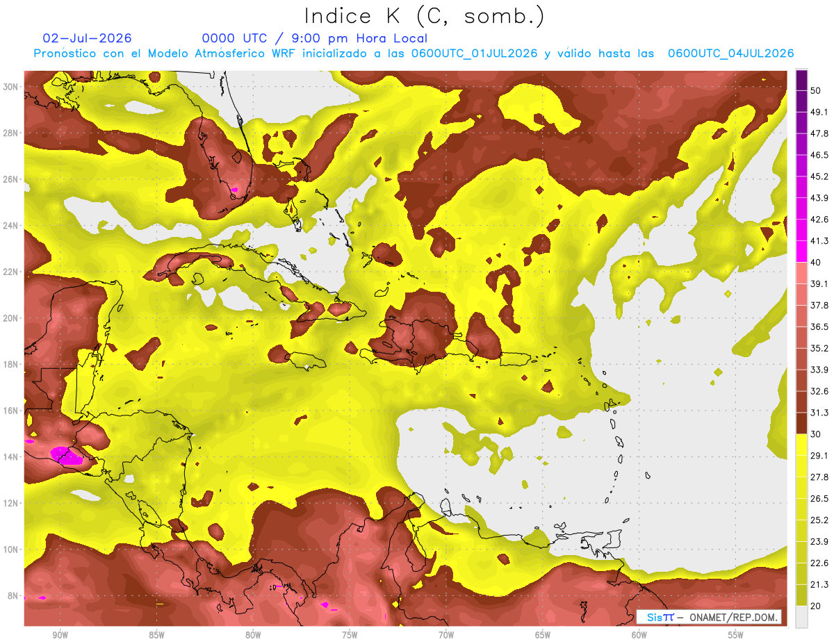This screenshot has width=834, height=644.
Task: Click the longitude axis label "70W"
Action: pyautogui.click(x=446, y=635)
